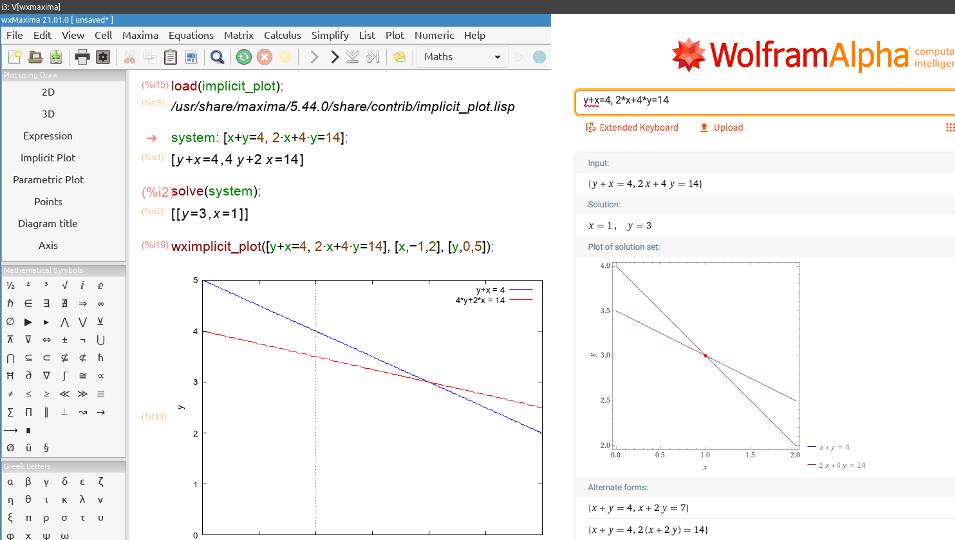Click the Cut scissors icon
The height and width of the screenshot is (540, 955).
point(129,57)
